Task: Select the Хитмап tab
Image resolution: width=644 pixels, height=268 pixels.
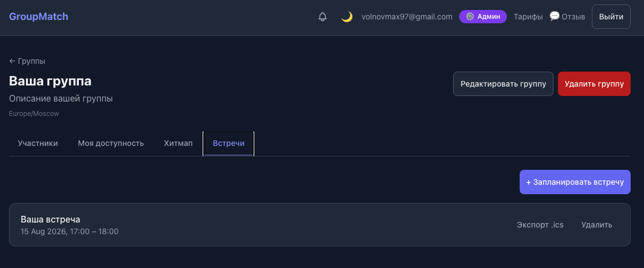Action: 178,143
